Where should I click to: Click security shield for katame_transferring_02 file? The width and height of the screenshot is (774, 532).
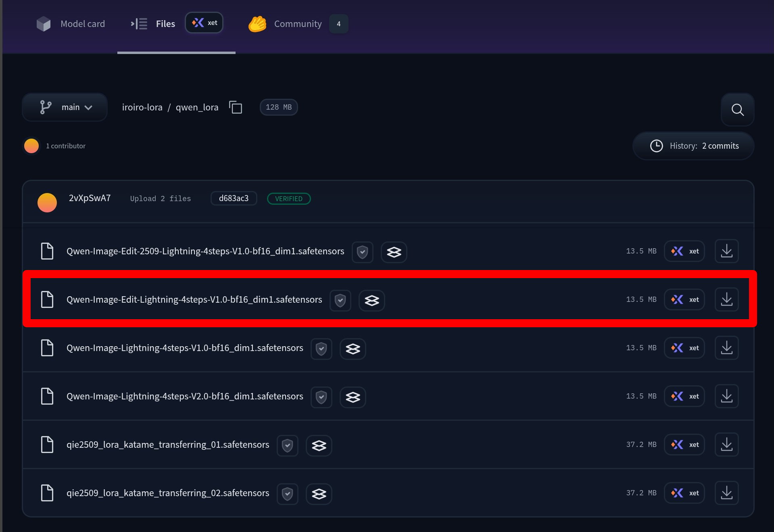[x=288, y=494]
